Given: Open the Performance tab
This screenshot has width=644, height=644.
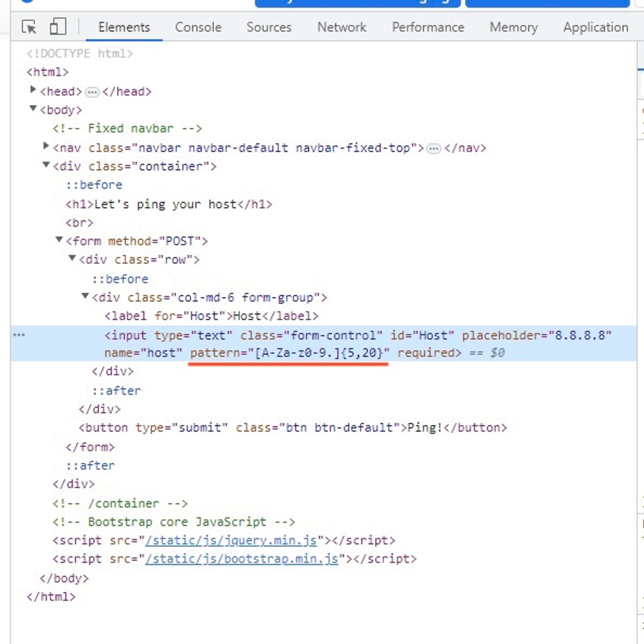Looking at the screenshot, I should click(x=428, y=27).
